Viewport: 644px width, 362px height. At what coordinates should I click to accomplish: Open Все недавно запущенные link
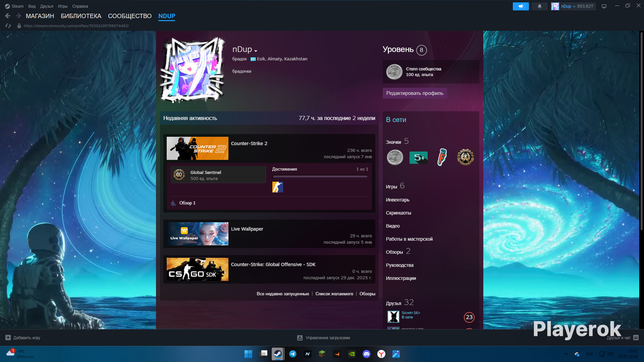point(283,294)
